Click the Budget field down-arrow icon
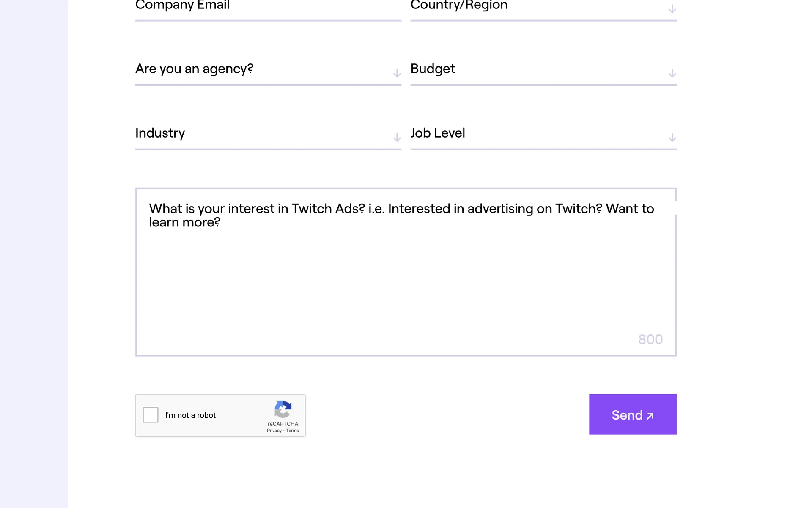812x508 pixels. [x=672, y=73]
